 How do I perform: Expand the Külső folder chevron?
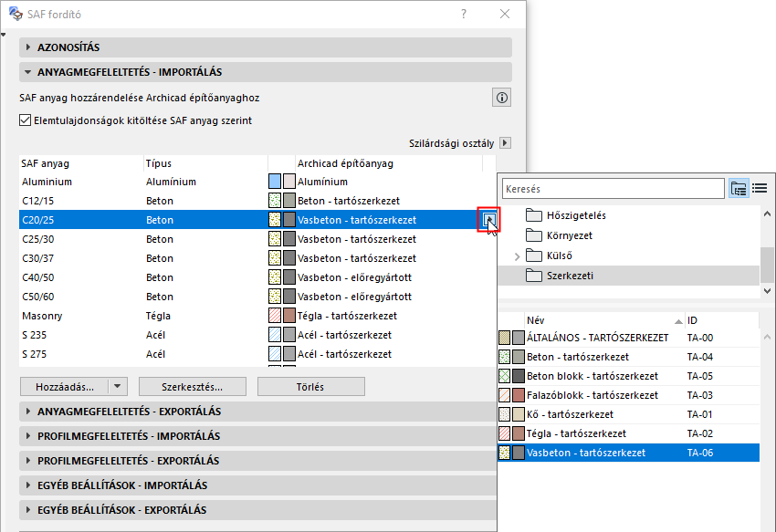point(517,256)
